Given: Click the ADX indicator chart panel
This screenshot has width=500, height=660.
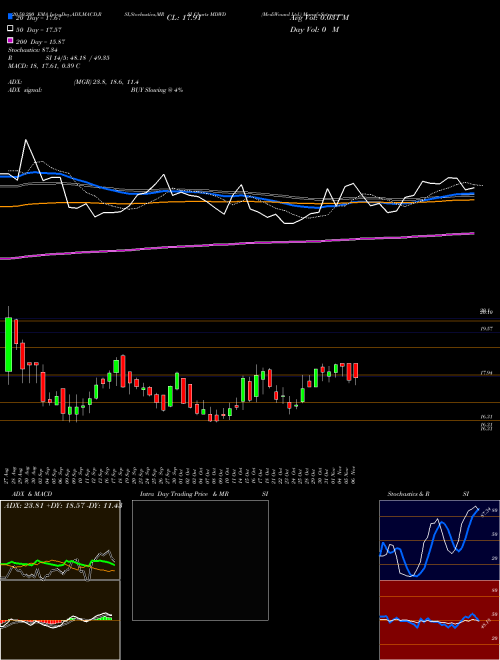Looking at the screenshot, I should (x=60, y=540).
